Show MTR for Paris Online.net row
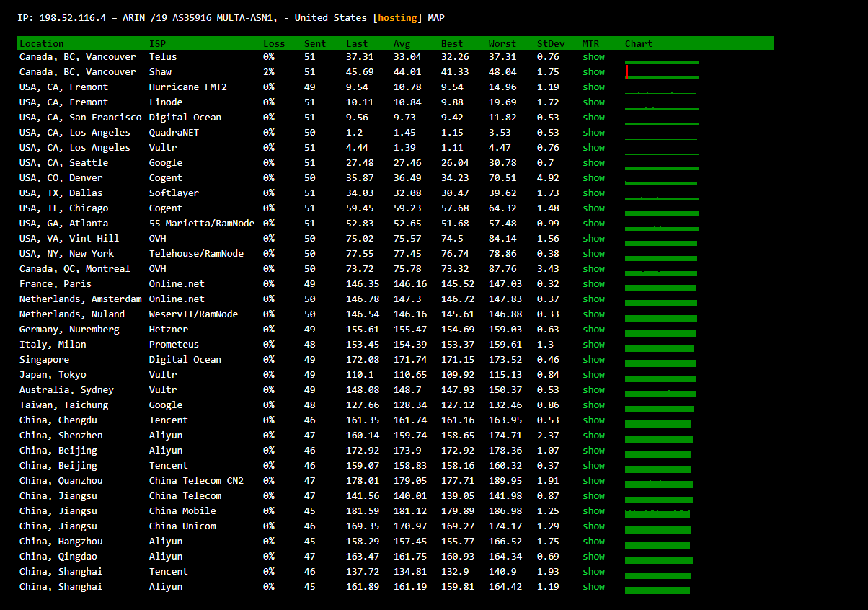Viewport: 868px width, 610px height. [593, 283]
